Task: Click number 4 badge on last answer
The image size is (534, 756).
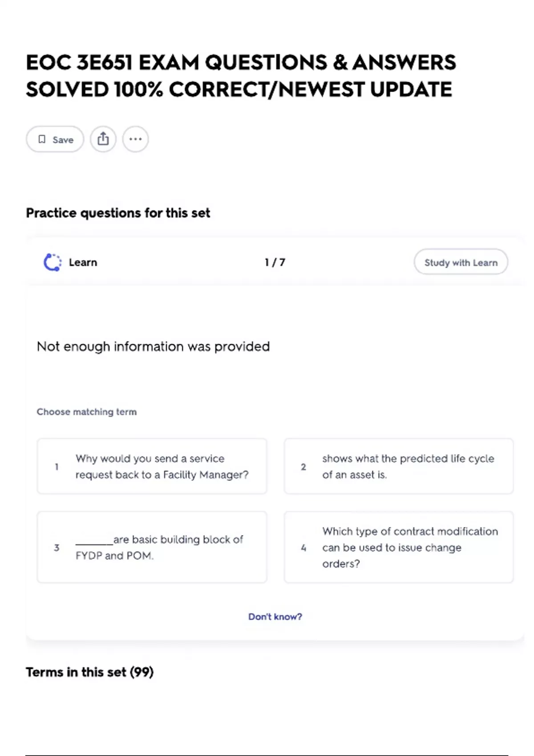Action: (x=303, y=548)
